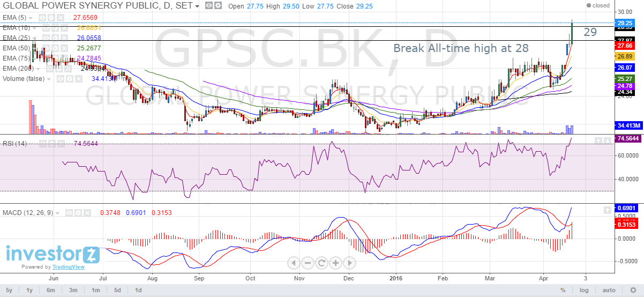Image resolution: width=644 pixels, height=297 pixels.
Task: Select the 6m time range
Action: point(50,290)
